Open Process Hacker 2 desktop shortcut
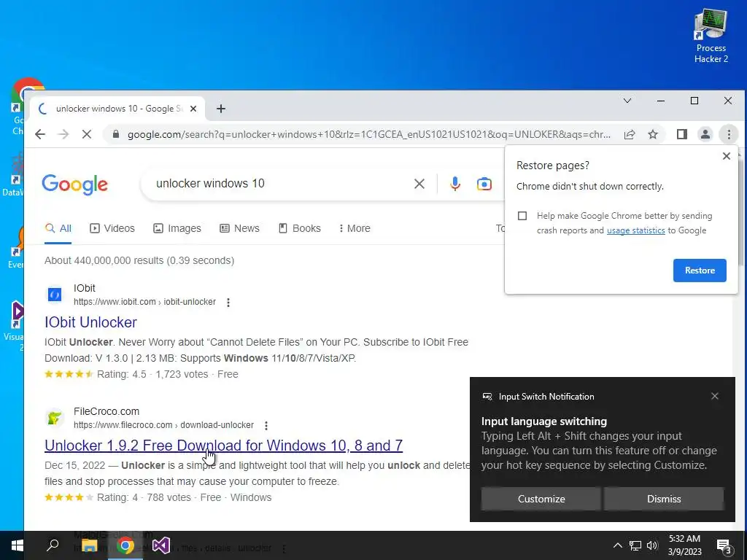 (x=711, y=36)
